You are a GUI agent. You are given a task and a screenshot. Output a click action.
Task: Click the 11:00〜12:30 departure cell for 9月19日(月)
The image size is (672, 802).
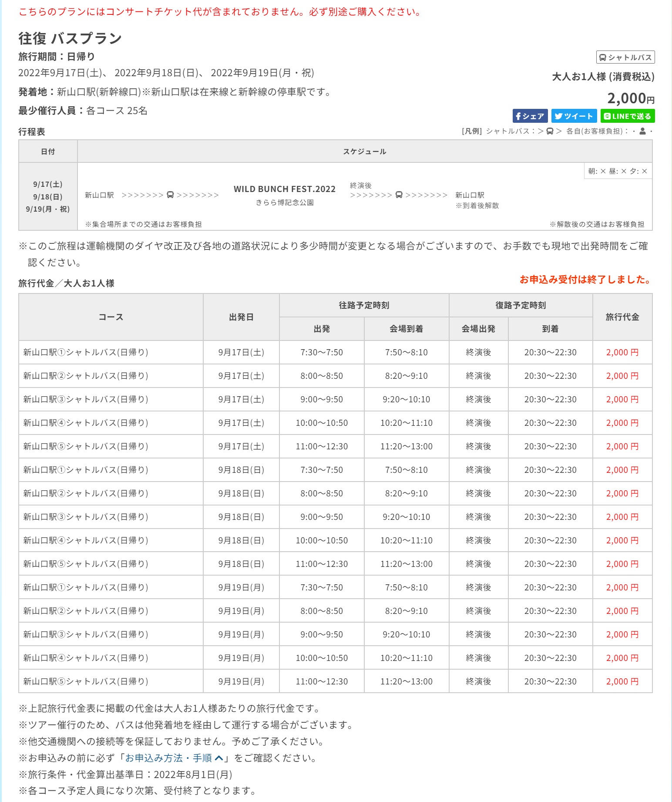(x=322, y=681)
